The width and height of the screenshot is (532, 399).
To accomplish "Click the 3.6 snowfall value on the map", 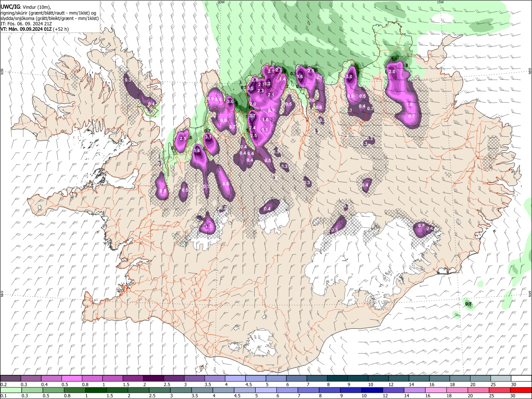I will tap(299, 76).
